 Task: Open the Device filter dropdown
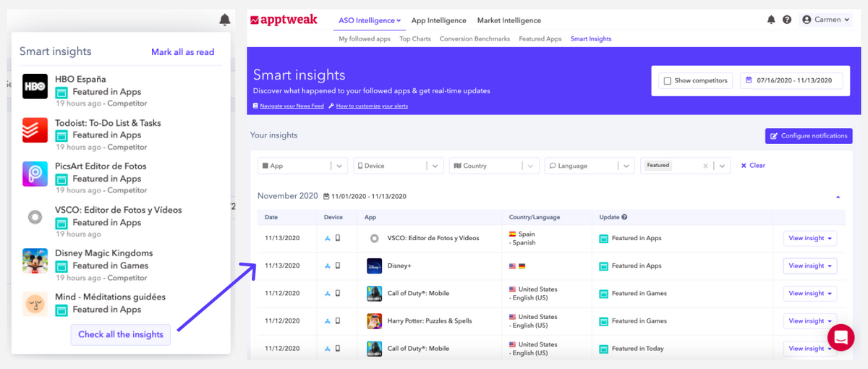(x=398, y=166)
